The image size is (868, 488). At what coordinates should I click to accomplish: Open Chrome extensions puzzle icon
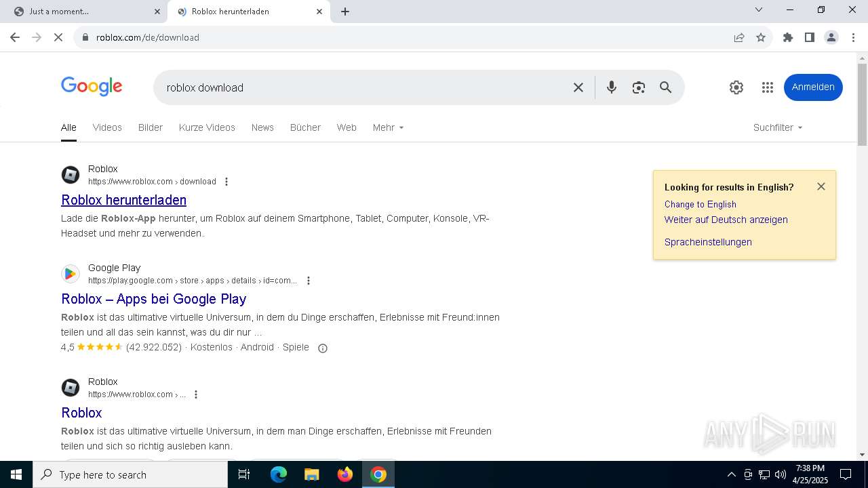pos(788,37)
